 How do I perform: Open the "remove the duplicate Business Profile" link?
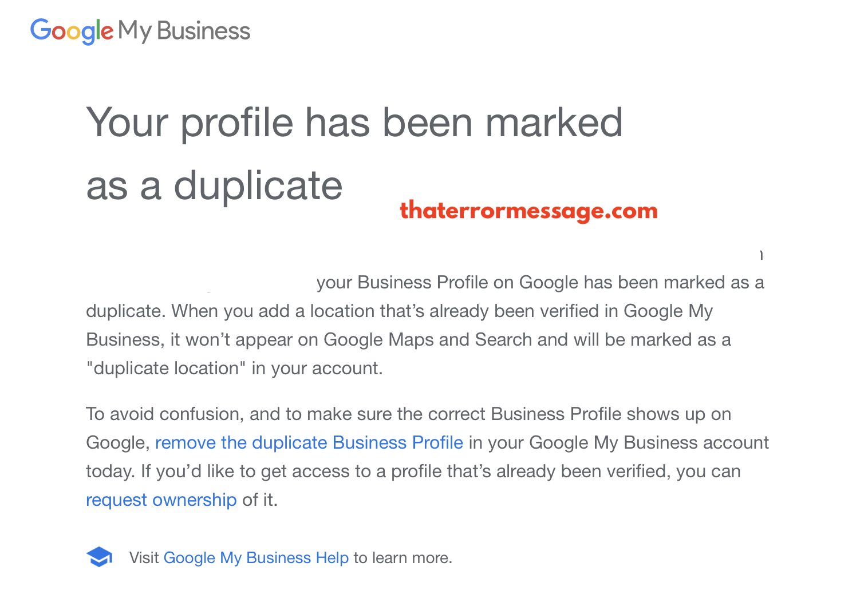pyautogui.click(x=309, y=442)
